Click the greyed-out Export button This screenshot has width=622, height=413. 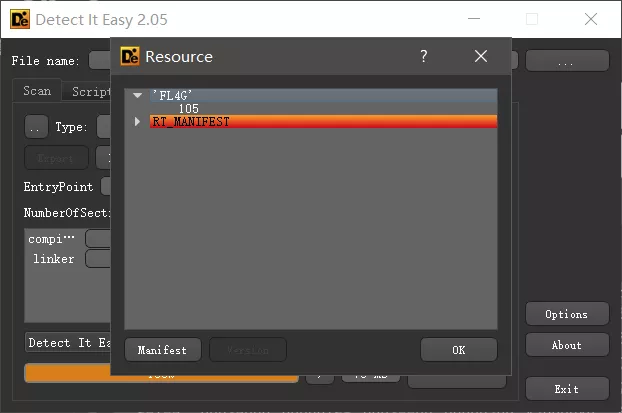coord(56,158)
